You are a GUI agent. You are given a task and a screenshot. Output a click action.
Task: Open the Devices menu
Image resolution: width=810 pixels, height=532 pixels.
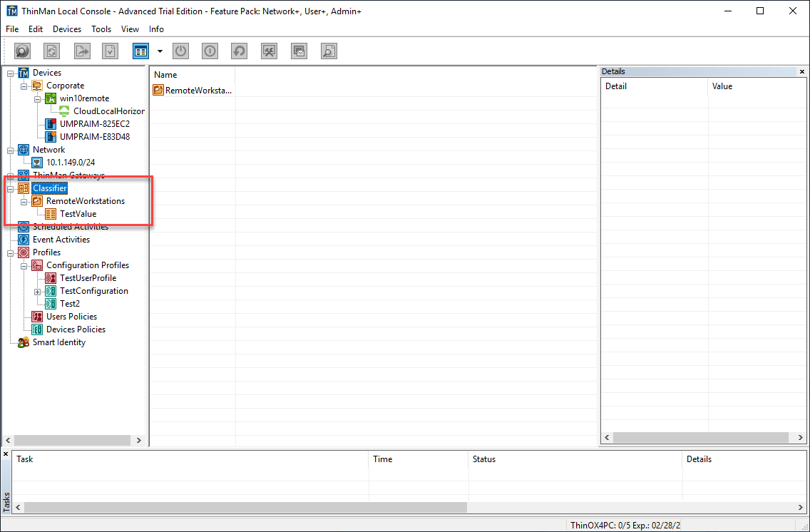tap(67, 29)
